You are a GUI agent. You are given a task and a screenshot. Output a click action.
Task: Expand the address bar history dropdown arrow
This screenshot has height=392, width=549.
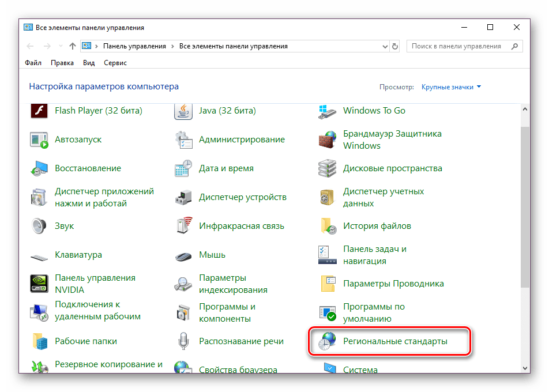pyautogui.click(x=385, y=47)
